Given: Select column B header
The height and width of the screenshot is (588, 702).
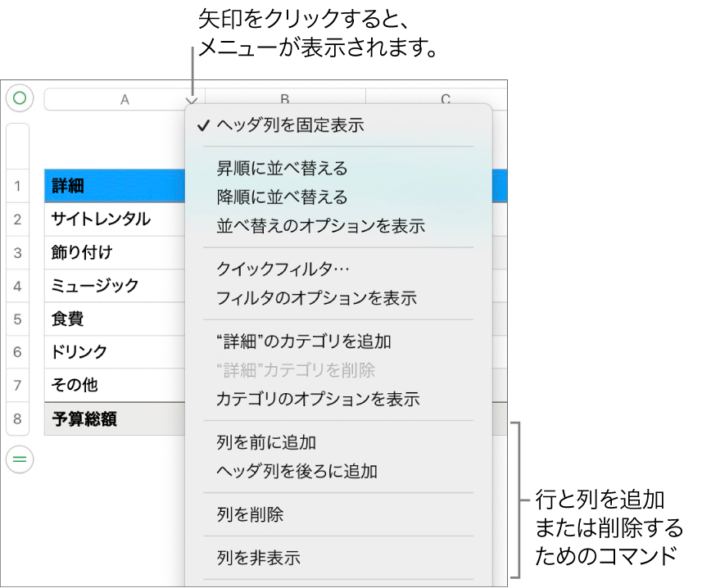Looking at the screenshot, I should coord(285,96).
